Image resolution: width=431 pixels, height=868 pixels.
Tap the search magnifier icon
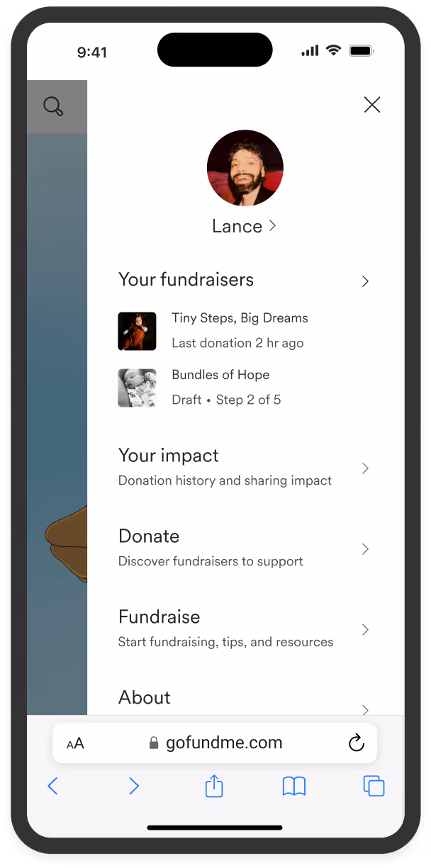point(53,106)
